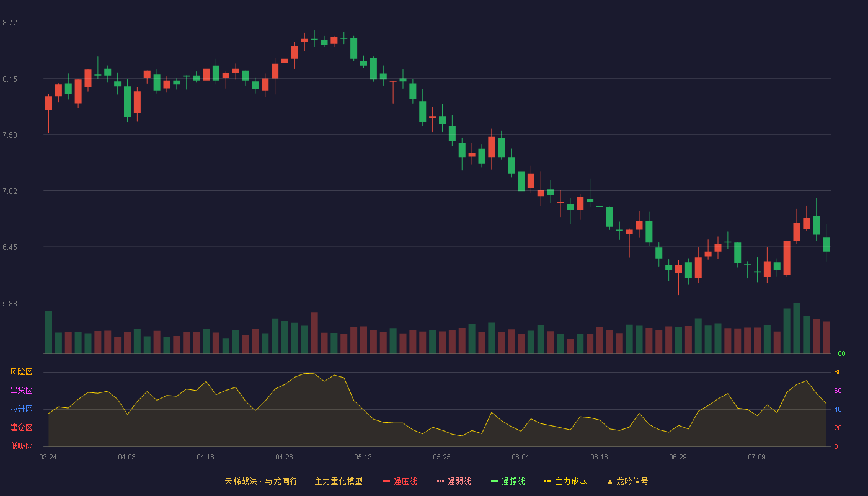Hide the 强弱线 series via legend text
Image resolution: width=868 pixels, height=496 pixels.
459,481
